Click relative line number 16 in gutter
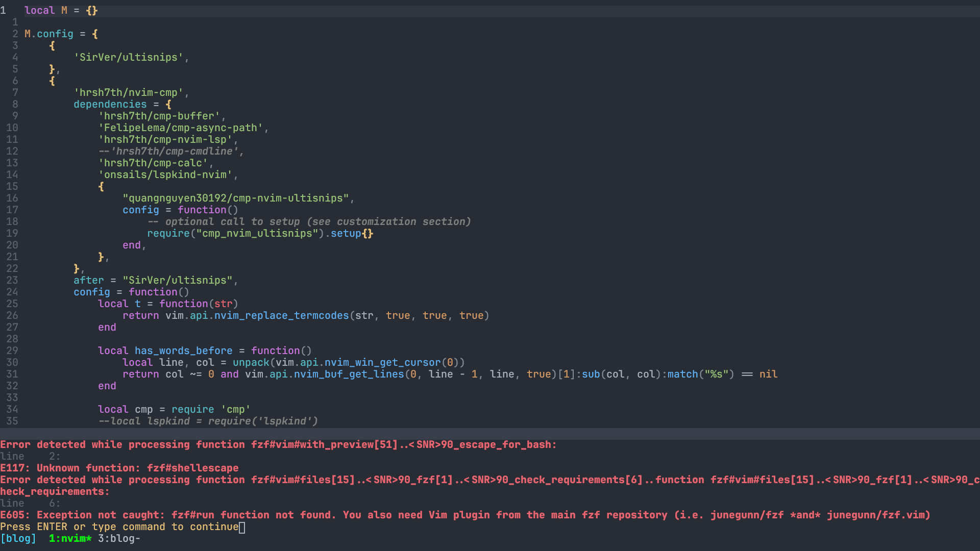980x551 pixels. pos(12,198)
